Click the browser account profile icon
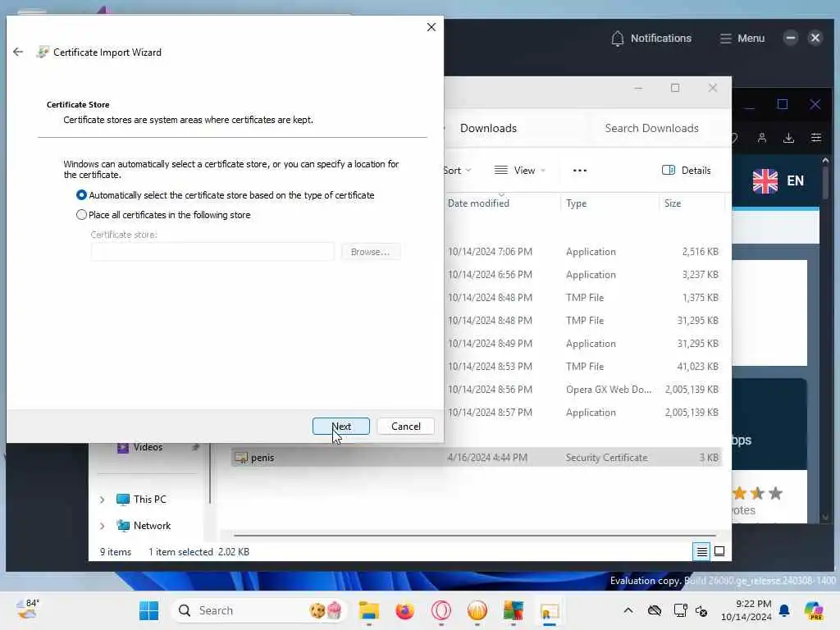 point(762,138)
